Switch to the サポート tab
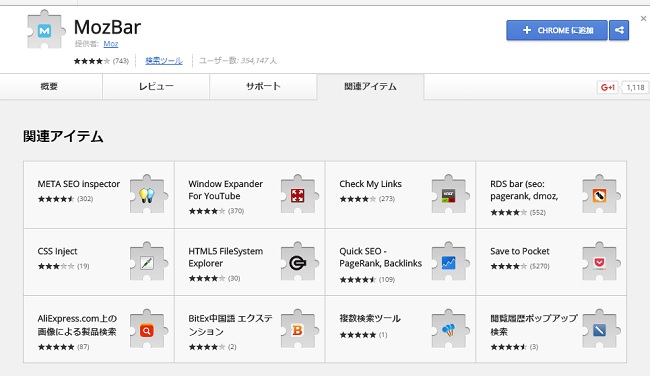Viewport: 650px width, 376px height. pyautogui.click(x=263, y=87)
